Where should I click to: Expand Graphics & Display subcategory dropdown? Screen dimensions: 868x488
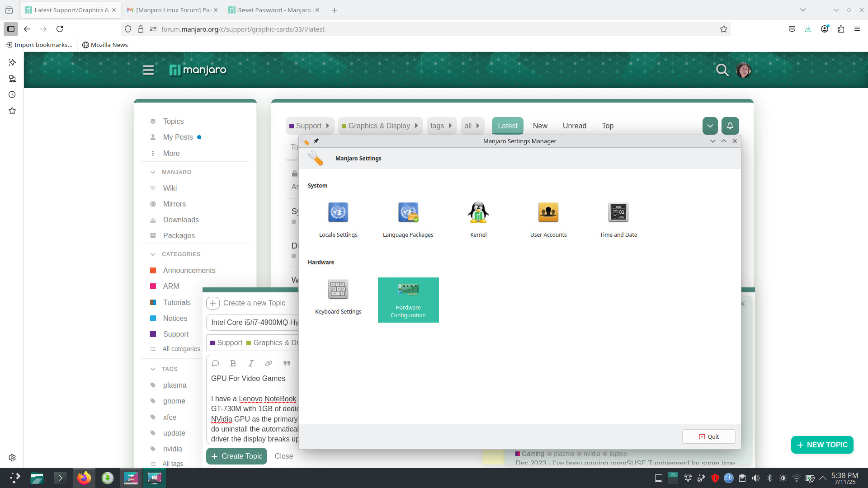380,126
